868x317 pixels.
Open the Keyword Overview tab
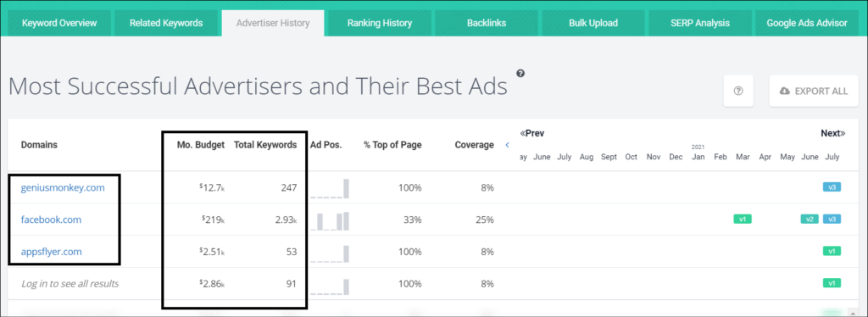click(x=59, y=23)
